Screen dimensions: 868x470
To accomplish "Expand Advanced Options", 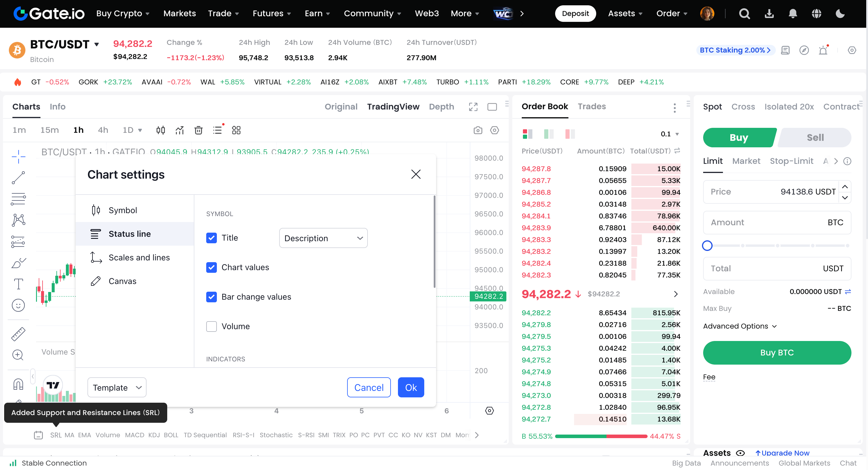I will (x=739, y=326).
